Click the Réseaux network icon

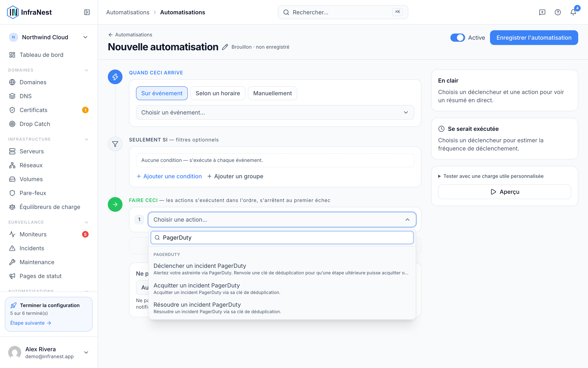coord(12,165)
